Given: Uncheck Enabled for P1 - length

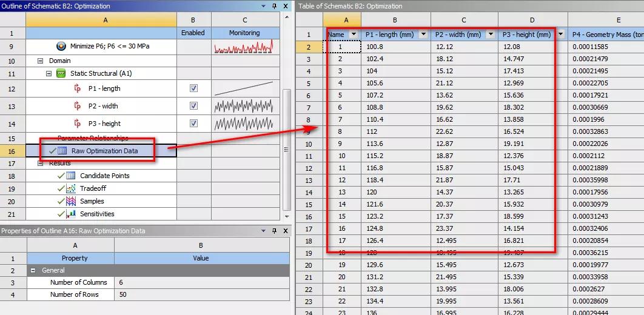Looking at the screenshot, I should pyautogui.click(x=193, y=88).
